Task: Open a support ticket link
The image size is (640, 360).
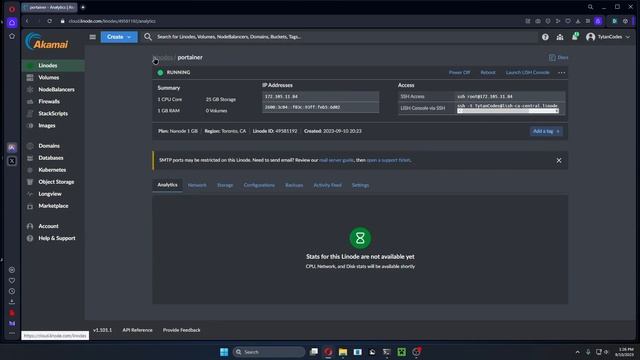Action: [x=388, y=160]
